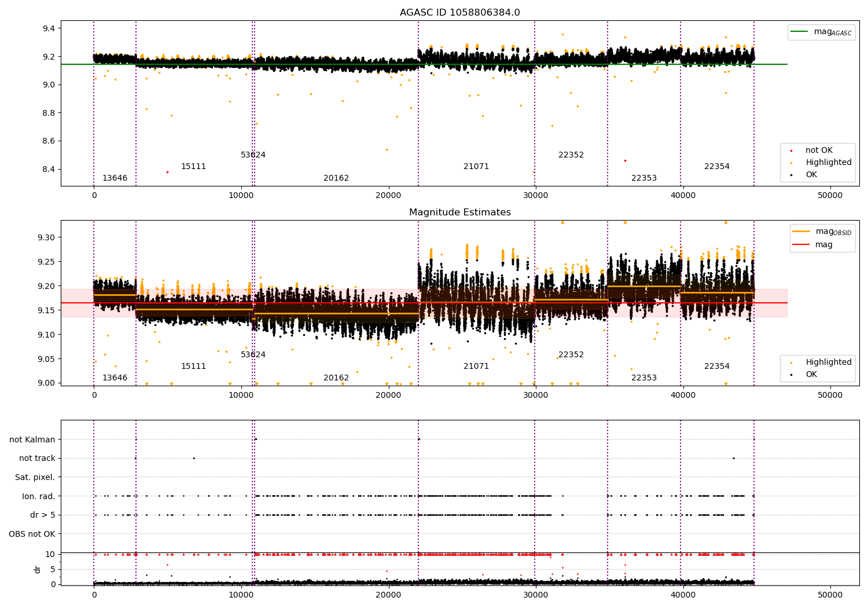Image resolution: width=868 pixels, height=608 pixels.
Task: Click y-axis tick 9.30 in middle plot
Action: click(x=47, y=237)
